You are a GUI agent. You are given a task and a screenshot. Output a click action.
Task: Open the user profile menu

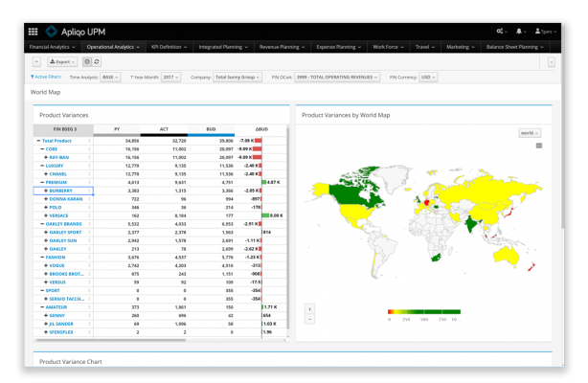coord(545,32)
